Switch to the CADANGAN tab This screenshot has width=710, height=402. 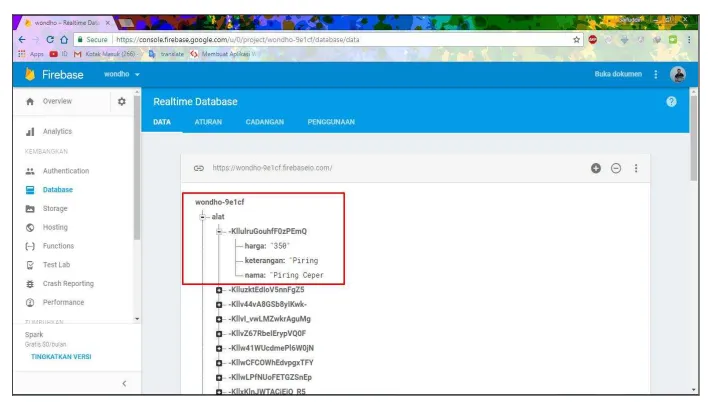[x=265, y=122]
